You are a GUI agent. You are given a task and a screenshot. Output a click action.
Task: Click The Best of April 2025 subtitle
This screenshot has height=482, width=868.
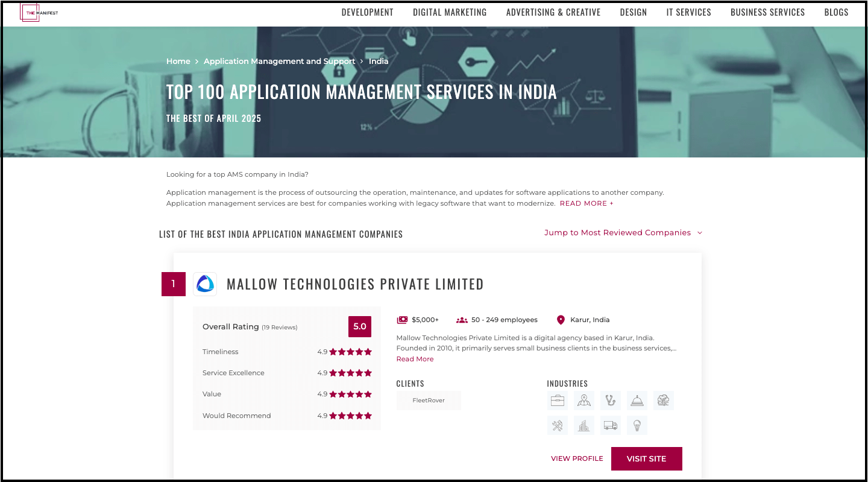[x=214, y=118]
